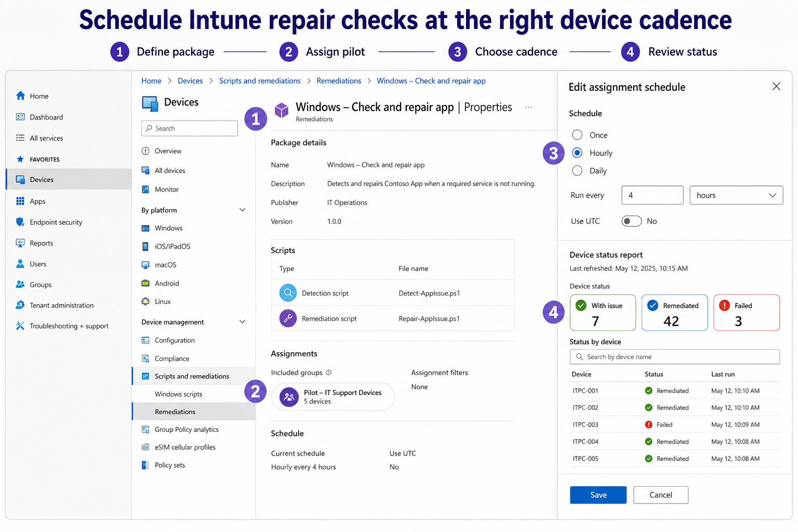The height and width of the screenshot is (532, 798).
Task: Open the Endpoint security shield icon
Action: coord(20,222)
